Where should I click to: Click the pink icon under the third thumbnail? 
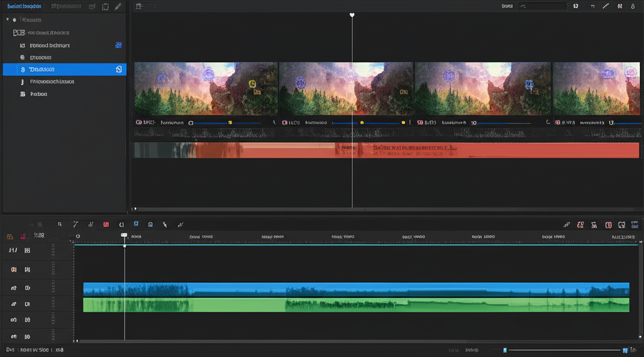[419, 123]
